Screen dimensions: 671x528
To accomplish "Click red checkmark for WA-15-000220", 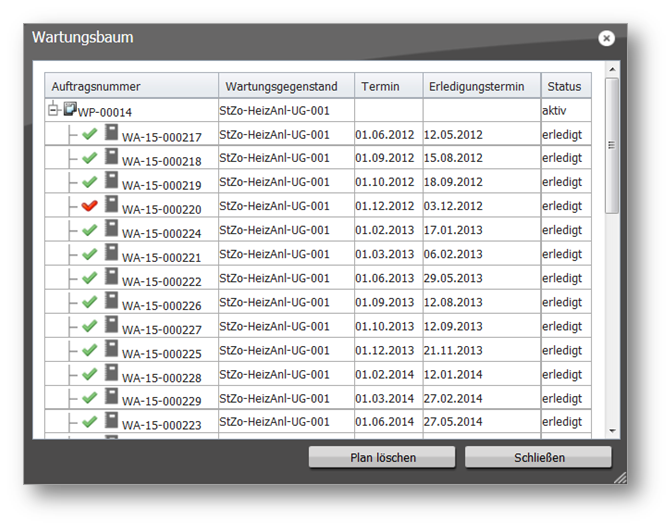I will tap(89, 206).
